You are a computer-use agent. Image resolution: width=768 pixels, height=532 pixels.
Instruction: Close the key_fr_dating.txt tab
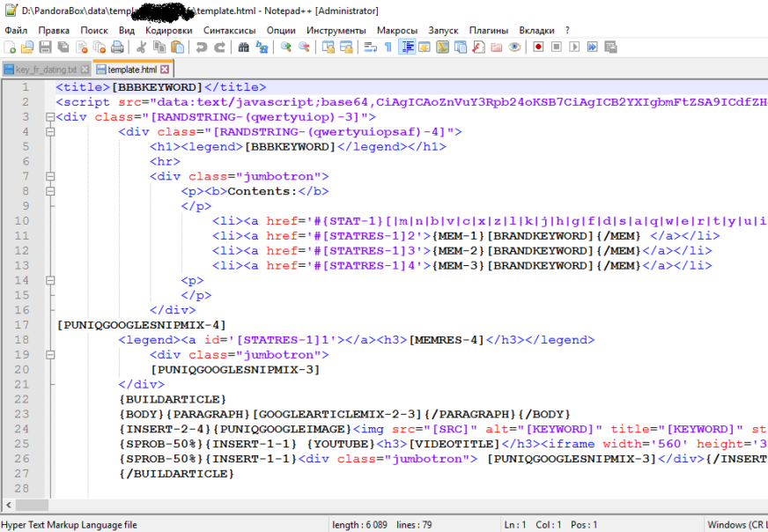(x=85, y=70)
